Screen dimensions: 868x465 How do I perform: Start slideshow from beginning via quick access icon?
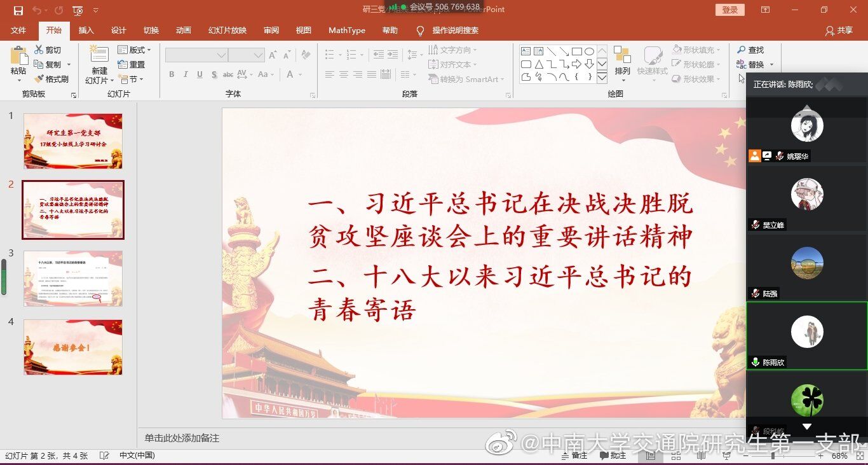(x=78, y=10)
